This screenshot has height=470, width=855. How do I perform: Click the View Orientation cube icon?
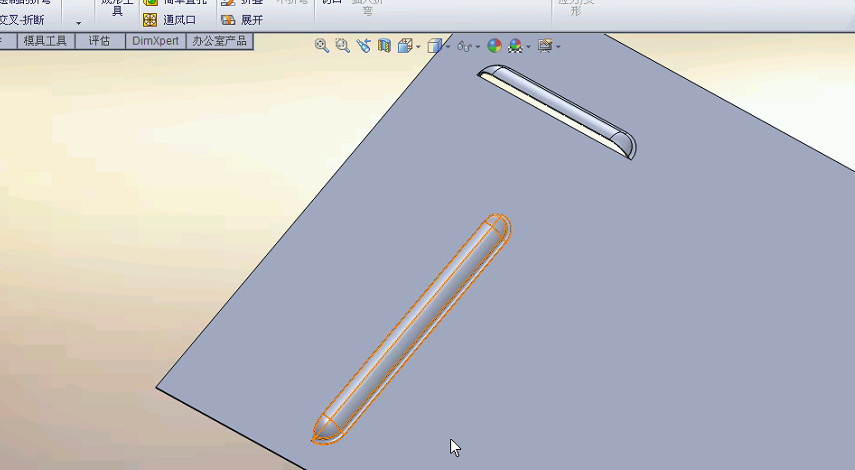[405, 46]
